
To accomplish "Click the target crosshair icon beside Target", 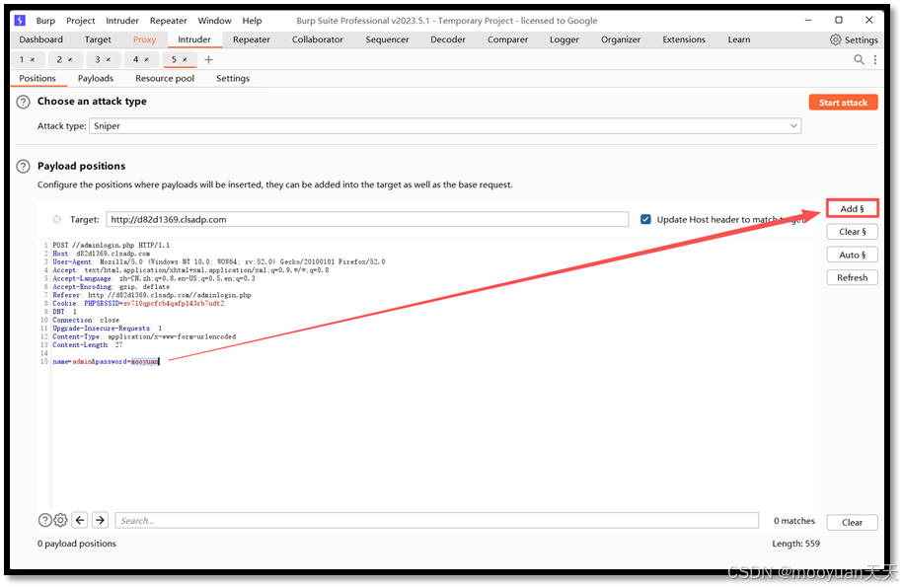I will [x=56, y=219].
